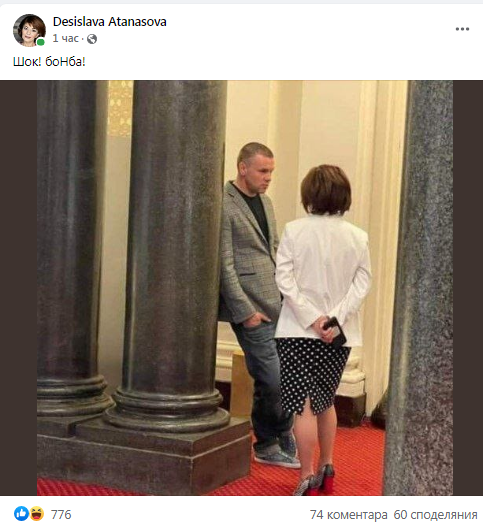Viewport: 483px width, 526px height.
Task: Click the post text 'Шок! боНба!'
Action: pyautogui.click(x=49, y=62)
